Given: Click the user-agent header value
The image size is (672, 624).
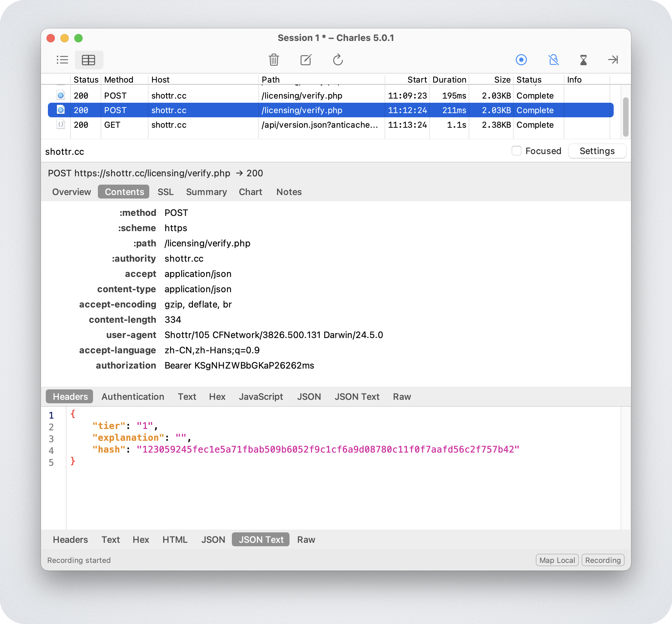Looking at the screenshot, I should point(274,335).
